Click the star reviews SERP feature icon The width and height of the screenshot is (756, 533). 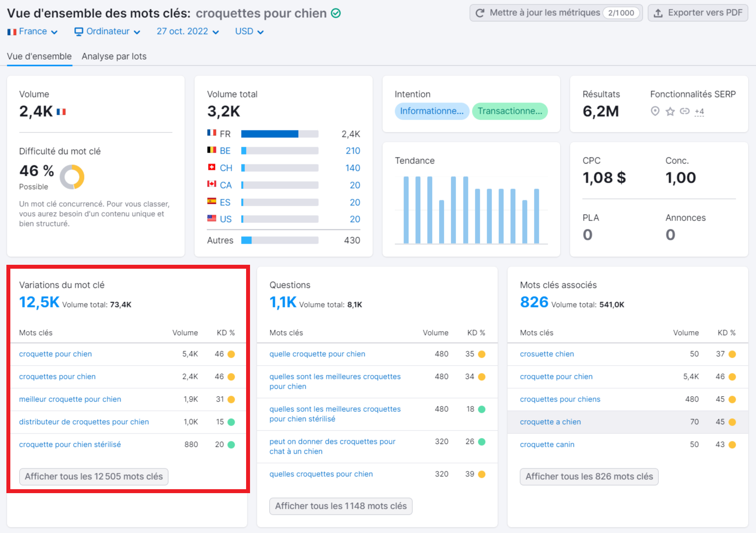[x=670, y=111]
